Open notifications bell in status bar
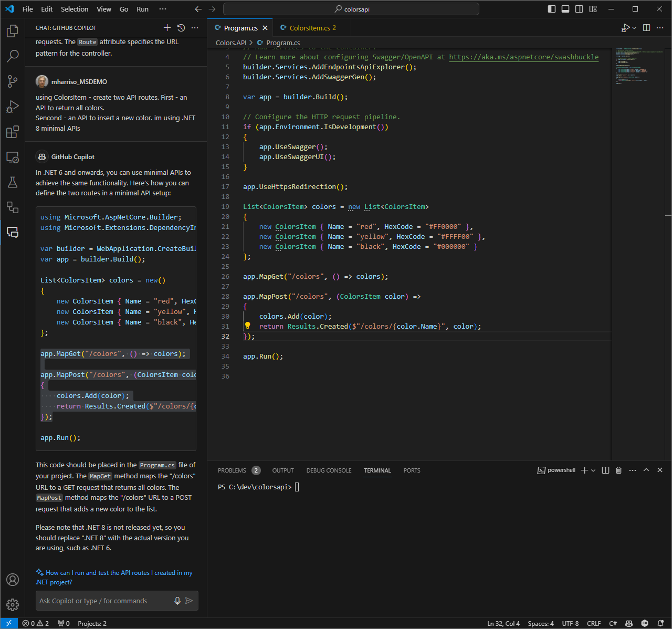The width and height of the screenshot is (672, 629). [661, 623]
